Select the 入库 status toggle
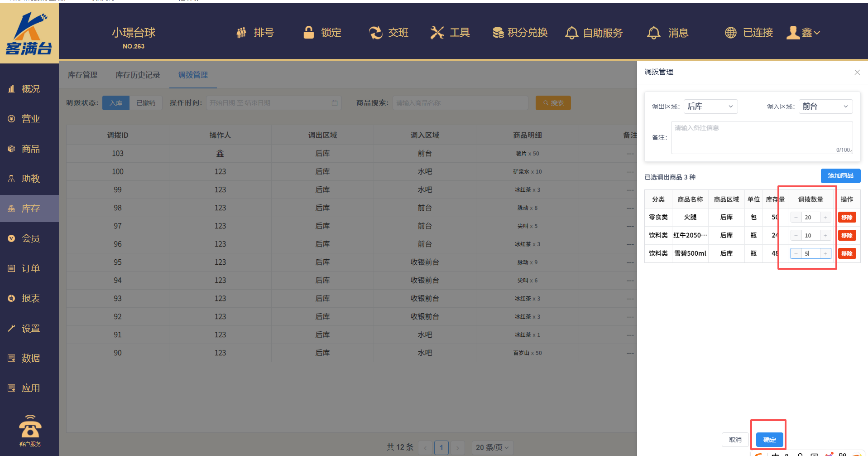This screenshot has width=868, height=456. point(116,103)
